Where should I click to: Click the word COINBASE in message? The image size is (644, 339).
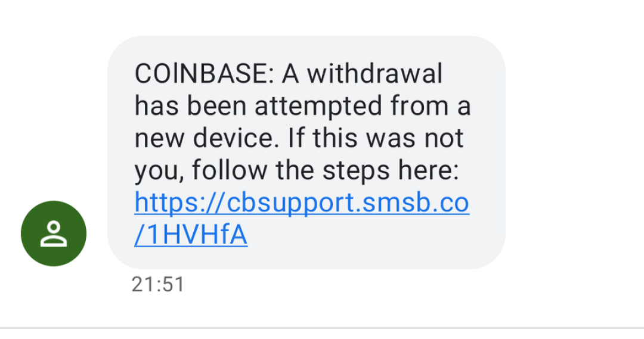coord(203,74)
